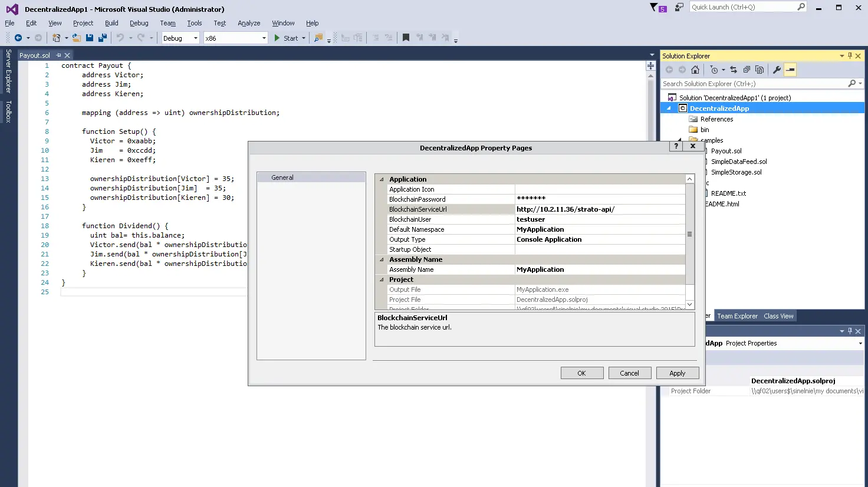The height and width of the screenshot is (487, 868).
Task: Close the Property Pages dialog
Action: (x=693, y=146)
